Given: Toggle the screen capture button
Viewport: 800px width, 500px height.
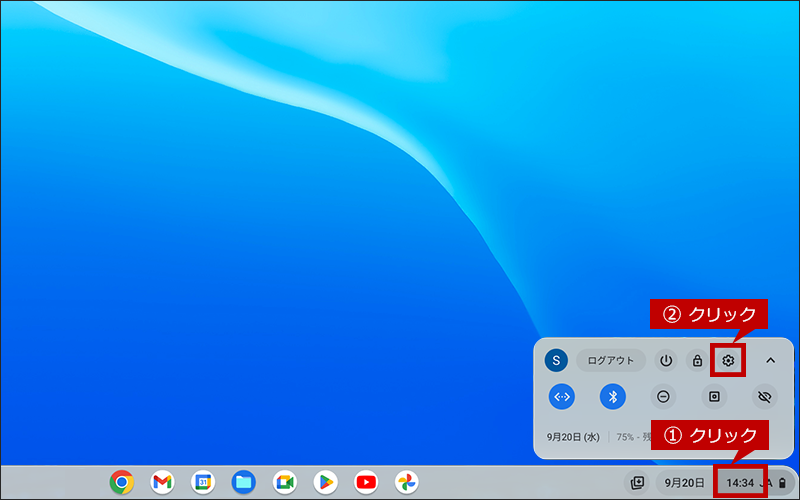Looking at the screenshot, I should click(x=714, y=396).
